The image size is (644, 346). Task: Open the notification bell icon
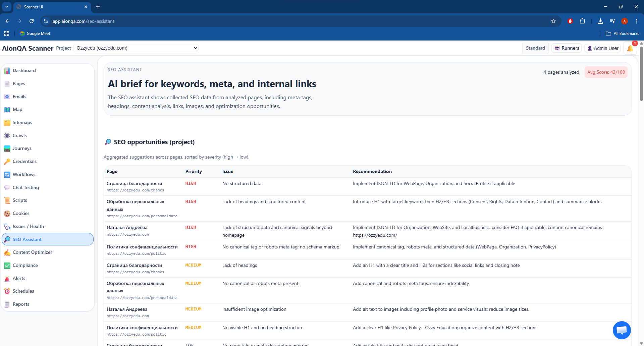[630, 48]
